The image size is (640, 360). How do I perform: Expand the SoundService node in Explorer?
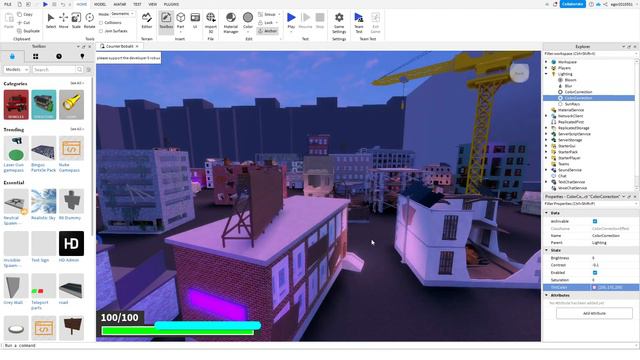[547, 170]
